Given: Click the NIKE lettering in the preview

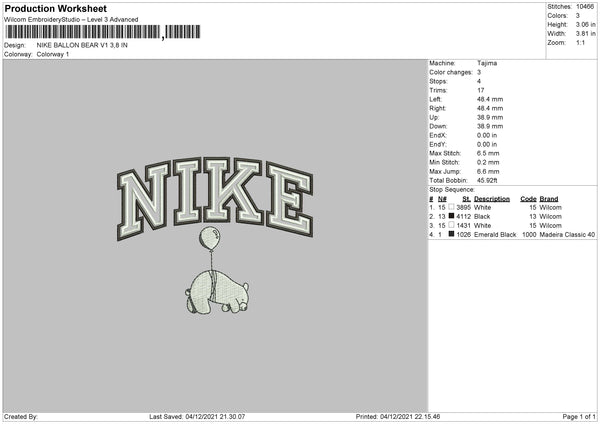Looking at the screenshot, I should click(215, 198).
